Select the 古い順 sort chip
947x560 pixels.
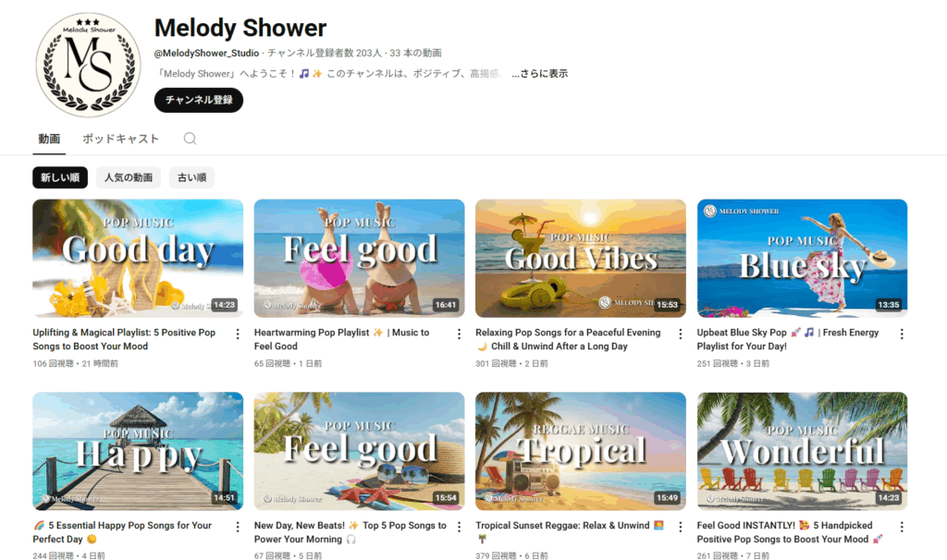(191, 177)
